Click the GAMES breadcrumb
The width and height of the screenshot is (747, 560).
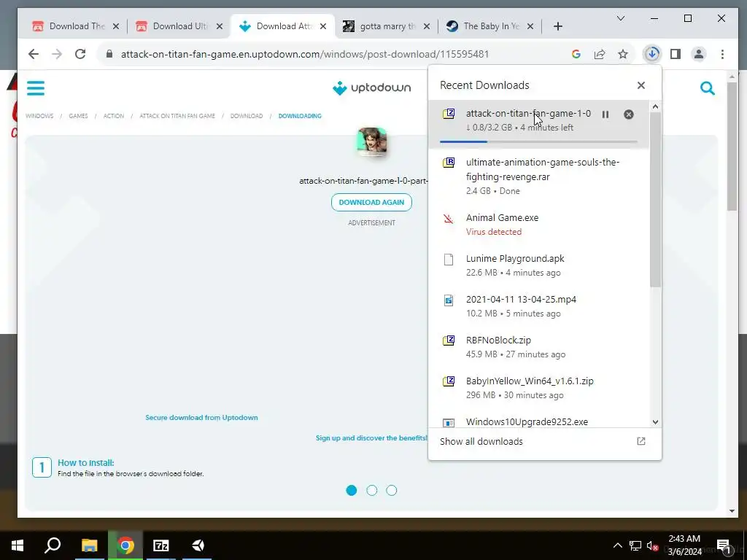tap(78, 116)
